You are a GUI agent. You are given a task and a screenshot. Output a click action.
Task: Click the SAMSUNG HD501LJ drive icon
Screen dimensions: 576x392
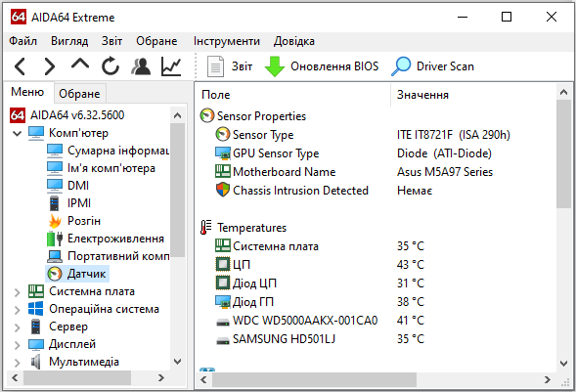point(223,341)
